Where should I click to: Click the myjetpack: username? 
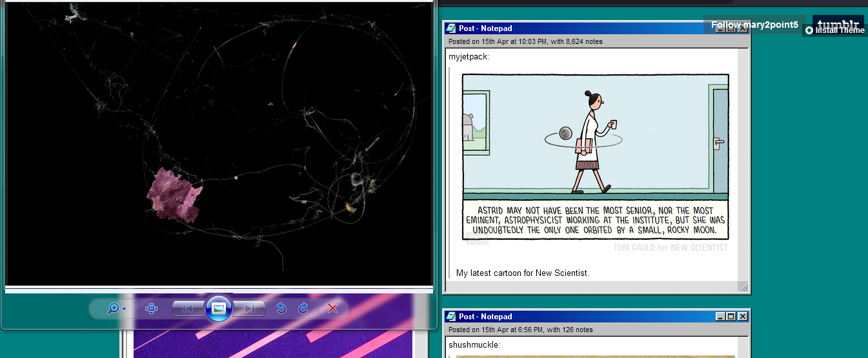click(469, 57)
